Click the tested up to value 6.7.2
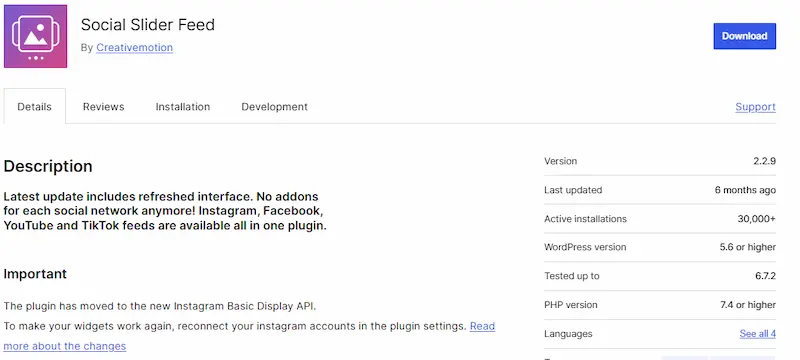800x360 pixels. (x=765, y=276)
